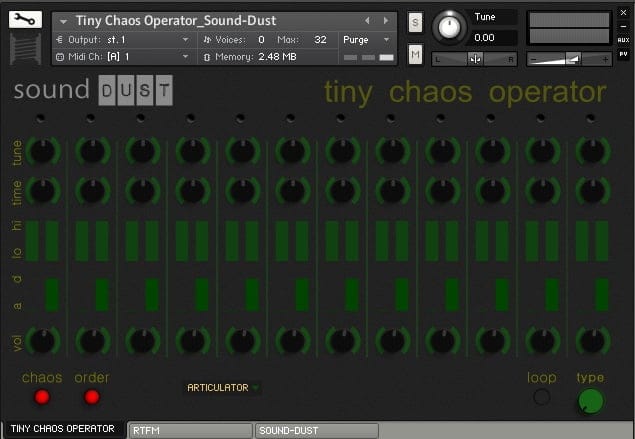The width and height of the screenshot is (635, 439).
Task: Click the second channel vol knob
Action: coord(93,341)
